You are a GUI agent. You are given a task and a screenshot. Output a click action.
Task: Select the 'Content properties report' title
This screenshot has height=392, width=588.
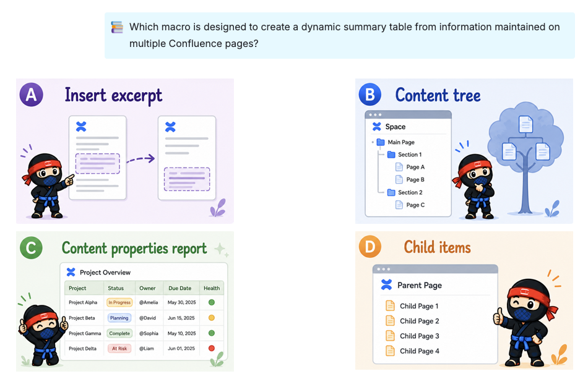click(134, 249)
